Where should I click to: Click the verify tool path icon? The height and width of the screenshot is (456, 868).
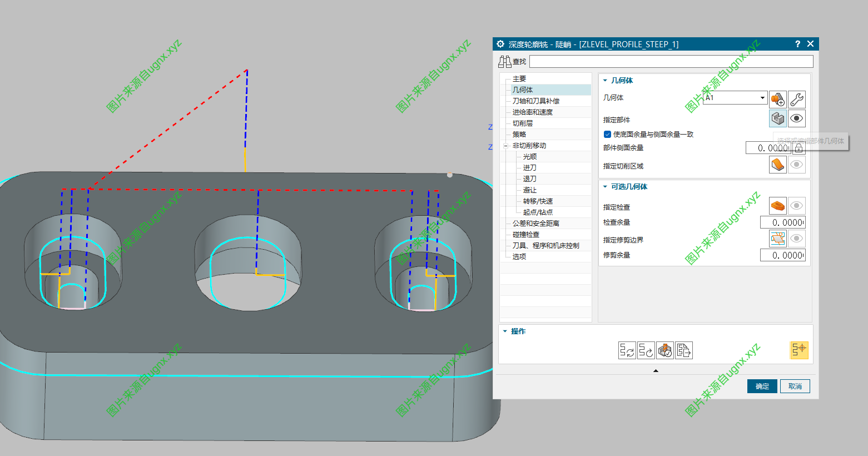click(x=665, y=350)
